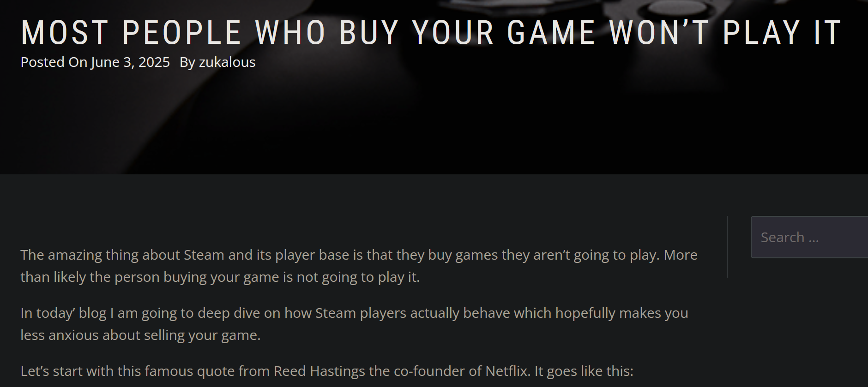Open author zukalous's profile link

[227, 62]
